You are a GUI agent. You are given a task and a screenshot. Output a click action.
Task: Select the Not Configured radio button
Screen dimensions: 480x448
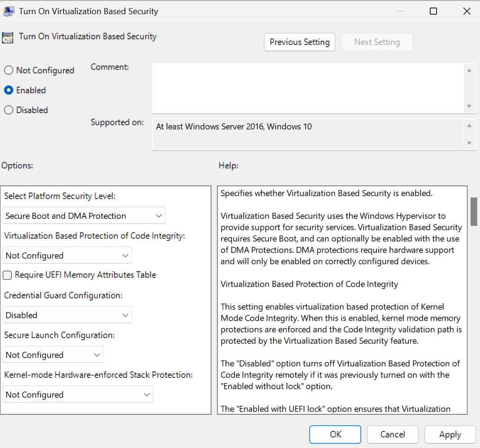pyautogui.click(x=9, y=70)
